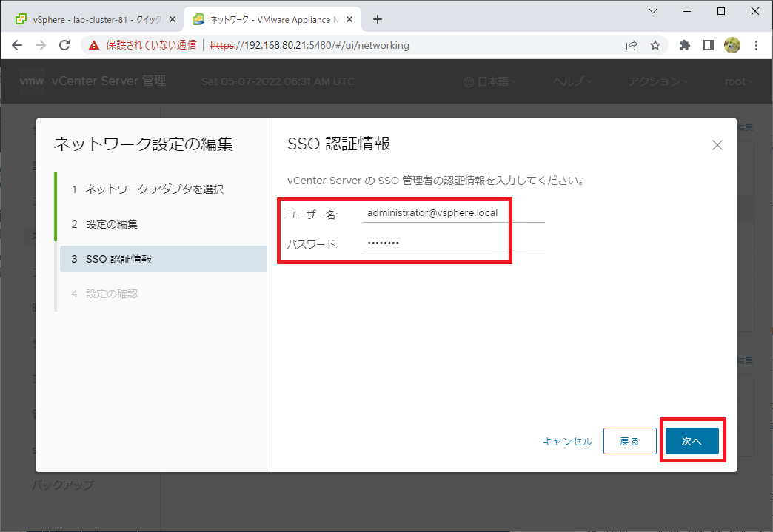Open the Chrome profile avatar
Viewport: 773px width, 532px height.
[732, 45]
